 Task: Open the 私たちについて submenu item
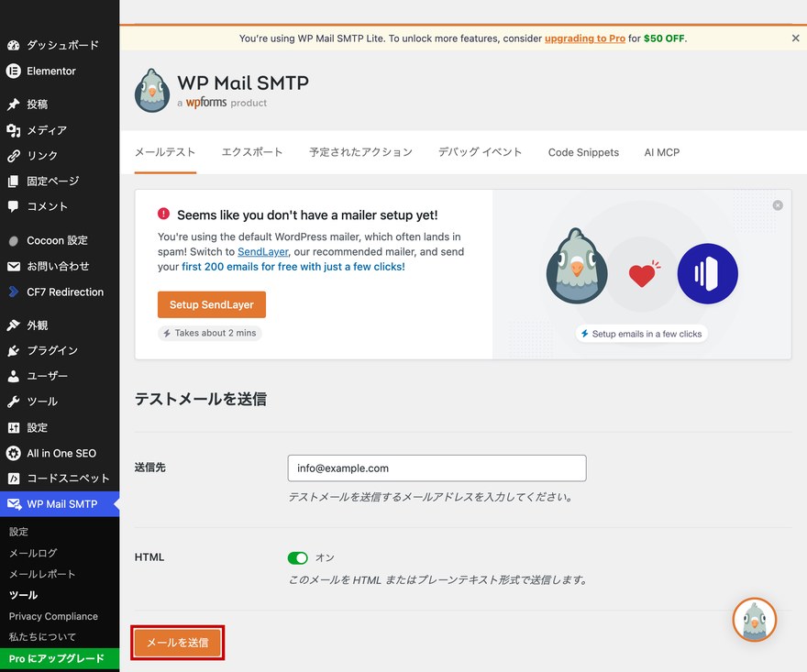pyautogui.click(x=42, y=637)
